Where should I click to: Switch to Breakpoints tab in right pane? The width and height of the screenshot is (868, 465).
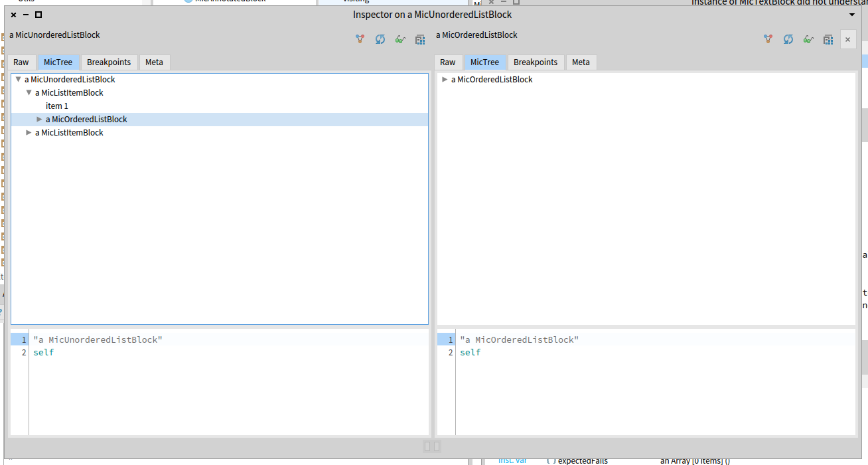[x=536, y=62]
